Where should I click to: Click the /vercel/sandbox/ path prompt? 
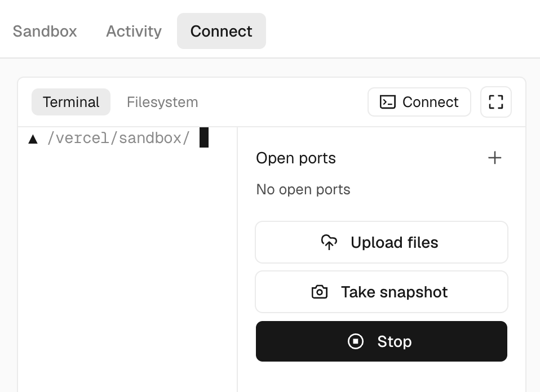[x=118, y=139]
